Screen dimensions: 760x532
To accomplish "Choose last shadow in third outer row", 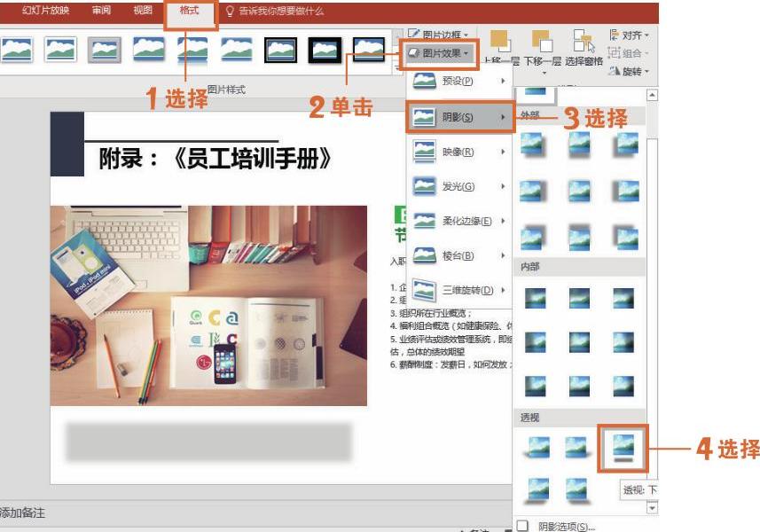I will coord(625,238).
